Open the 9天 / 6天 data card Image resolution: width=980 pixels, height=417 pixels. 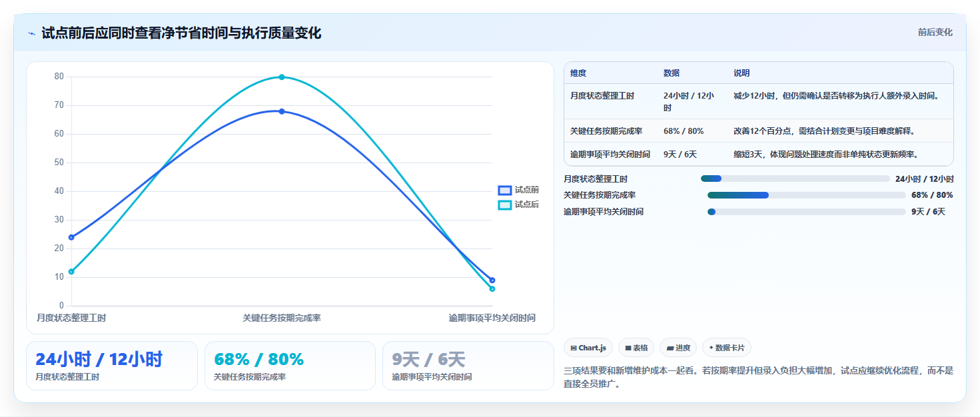tap(468, 366)
